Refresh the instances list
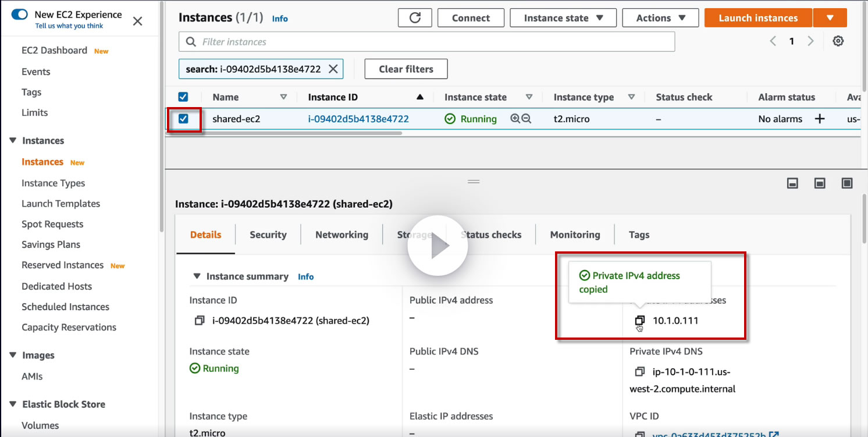The height and width of the screenshot is (437, 868). click(x=415, y=18)
